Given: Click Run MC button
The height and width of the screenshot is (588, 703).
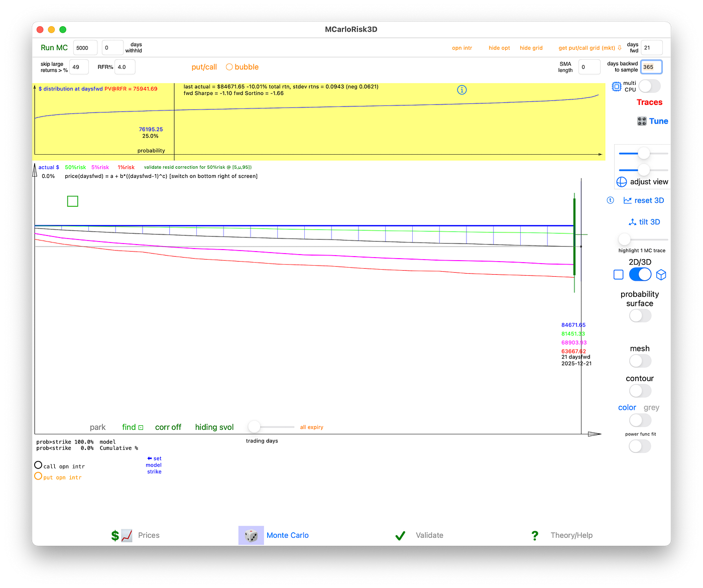Looking at the screenshot, I should point(54,48).
